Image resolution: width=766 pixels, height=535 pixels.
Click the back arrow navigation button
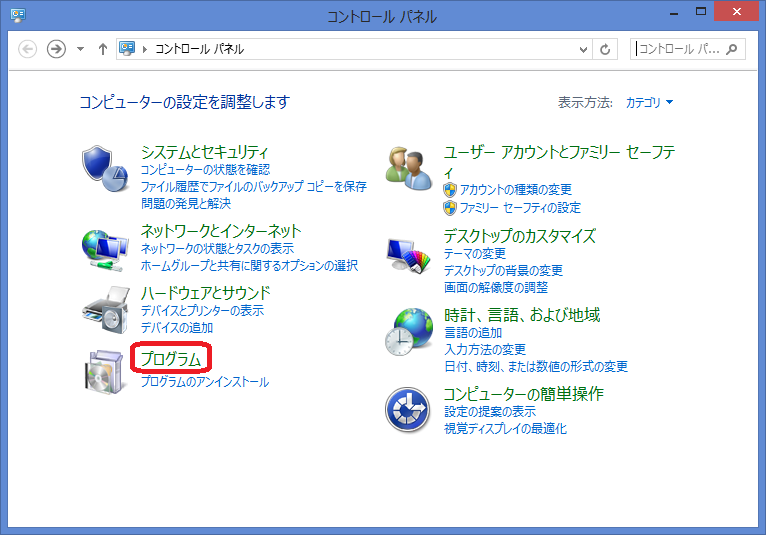point(27,49)
